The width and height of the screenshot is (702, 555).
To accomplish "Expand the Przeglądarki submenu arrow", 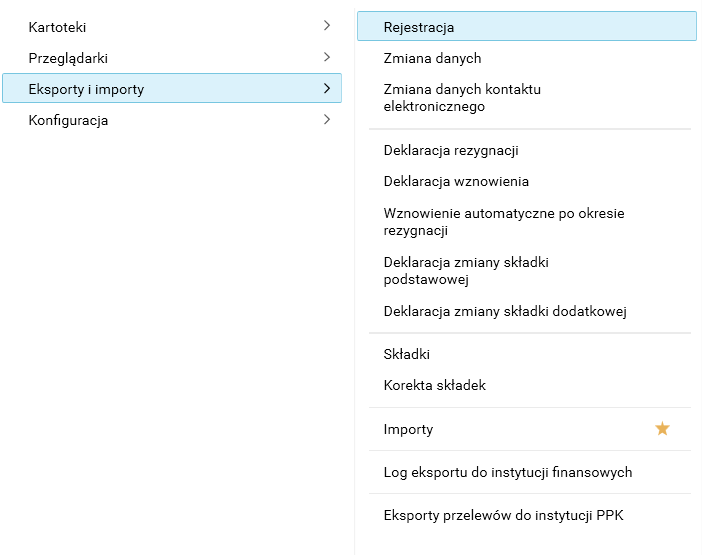I will [327, 57].
